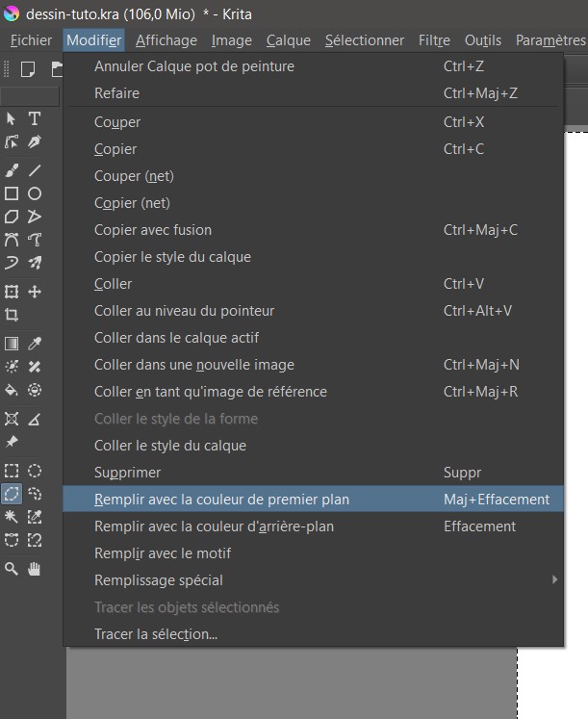Select the Move tool

click(35, 292)
